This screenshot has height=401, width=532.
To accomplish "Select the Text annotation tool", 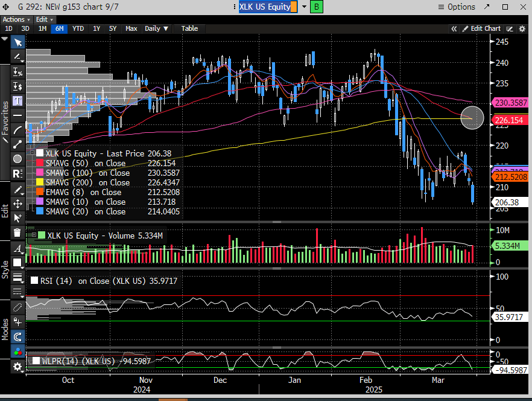I will pos(17,101).
